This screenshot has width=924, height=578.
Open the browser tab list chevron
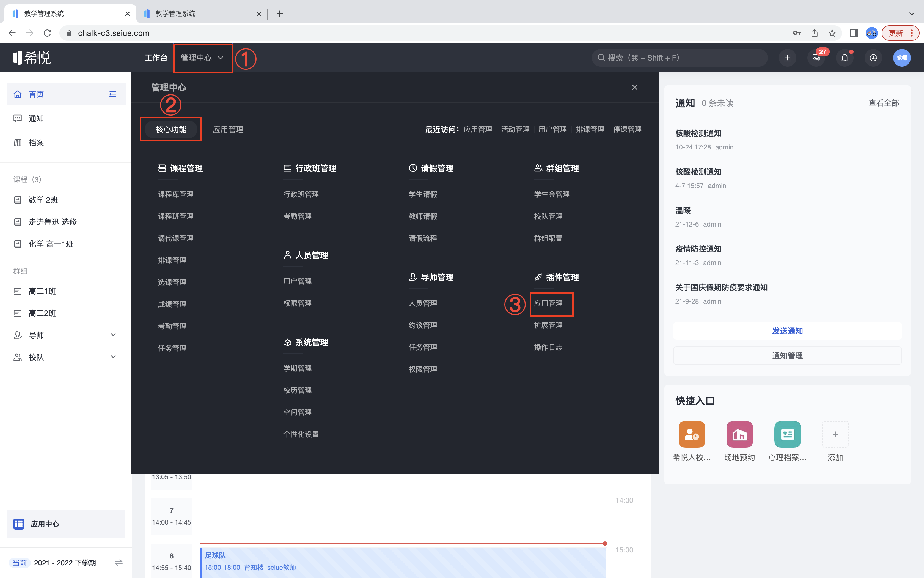click(x=912, y=14)
